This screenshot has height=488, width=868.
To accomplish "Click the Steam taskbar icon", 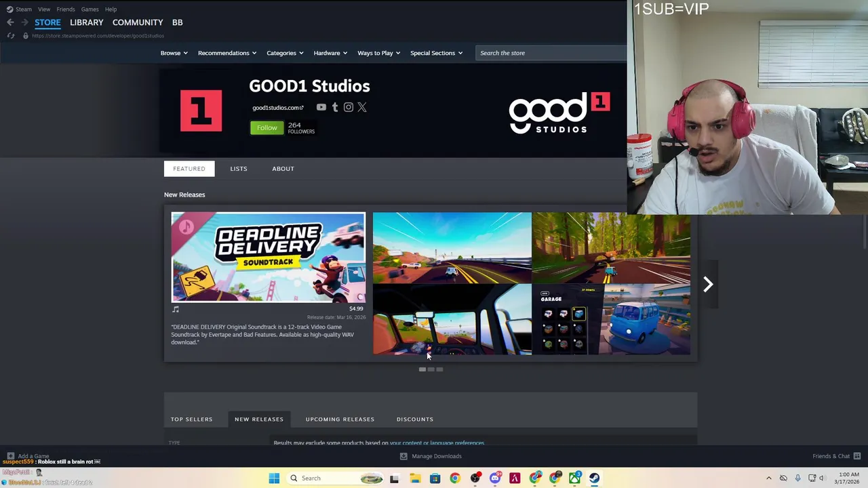I will pyautogui.click(x=594, y=479).
